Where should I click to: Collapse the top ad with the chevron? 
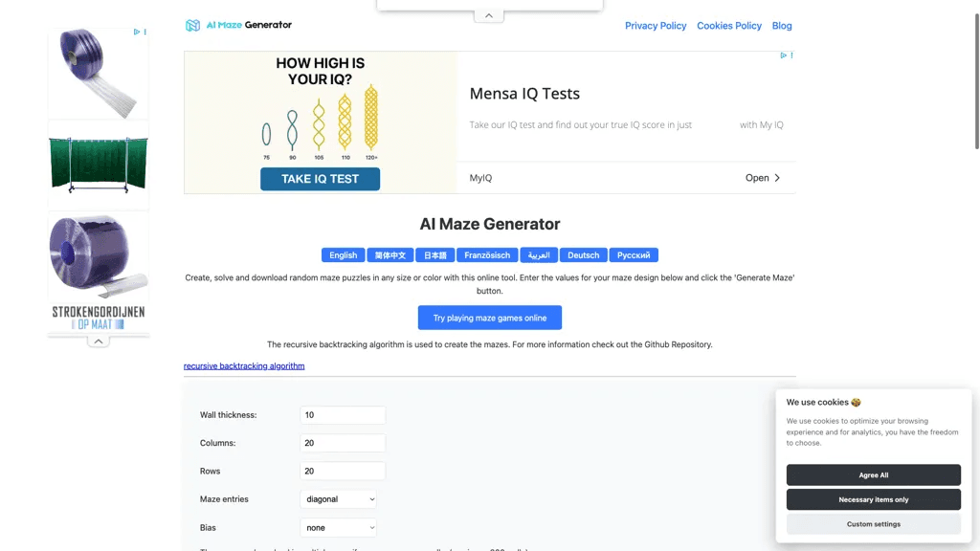(489, 16)
